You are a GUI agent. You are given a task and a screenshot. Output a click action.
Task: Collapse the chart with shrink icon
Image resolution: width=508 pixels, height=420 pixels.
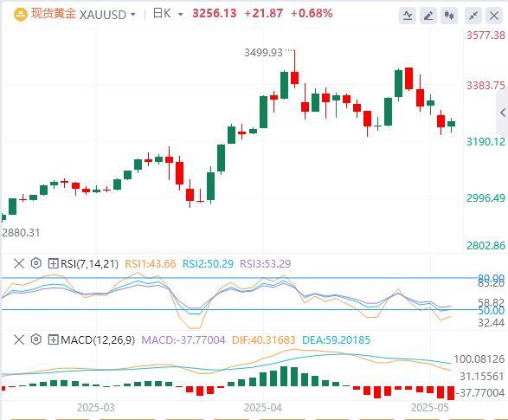point(473,16)
